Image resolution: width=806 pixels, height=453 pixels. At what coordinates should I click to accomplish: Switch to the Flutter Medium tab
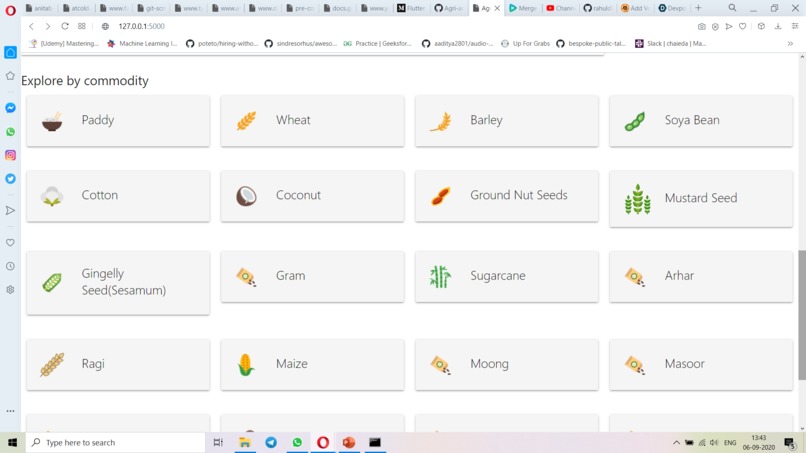[412, 8]
